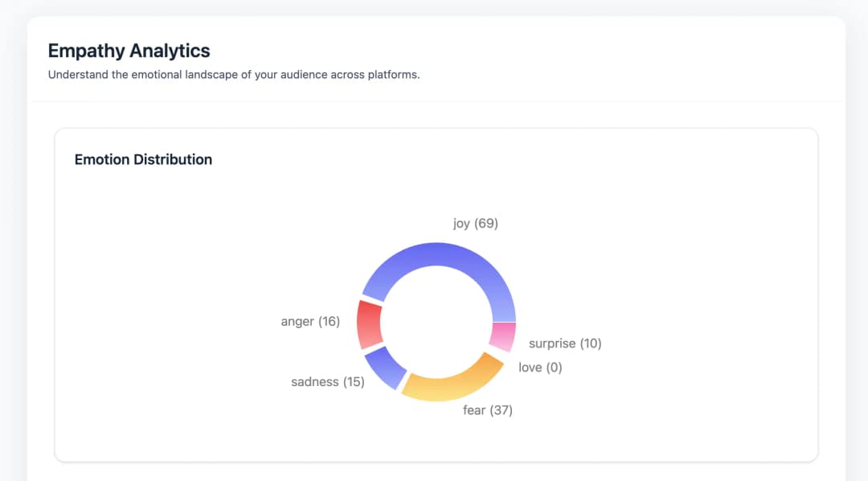The height and width of the screenshot is (481, 868).
Task: Click the Empathy Analytics heading
Action: [x=129, y=51]
